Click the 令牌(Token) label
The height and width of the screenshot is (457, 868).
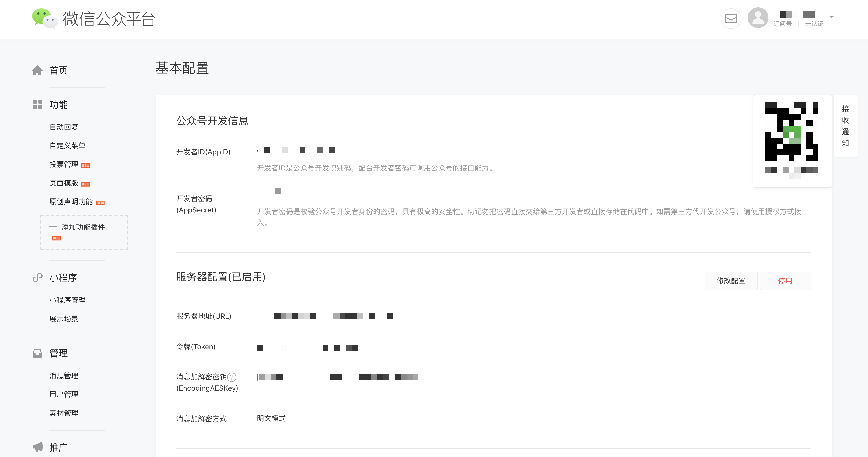196,347
